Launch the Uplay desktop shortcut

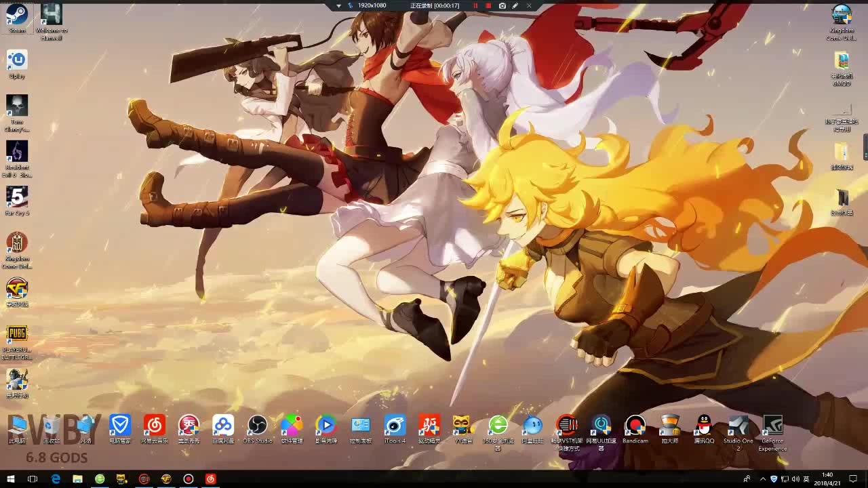(x=17, y=64)
